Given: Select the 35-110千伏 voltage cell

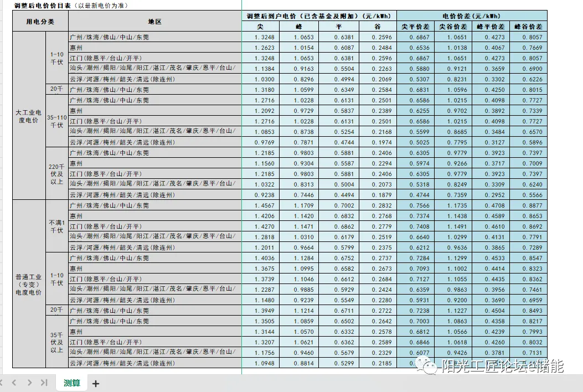Looking at the screenshot, I should [x=57, y=121].
